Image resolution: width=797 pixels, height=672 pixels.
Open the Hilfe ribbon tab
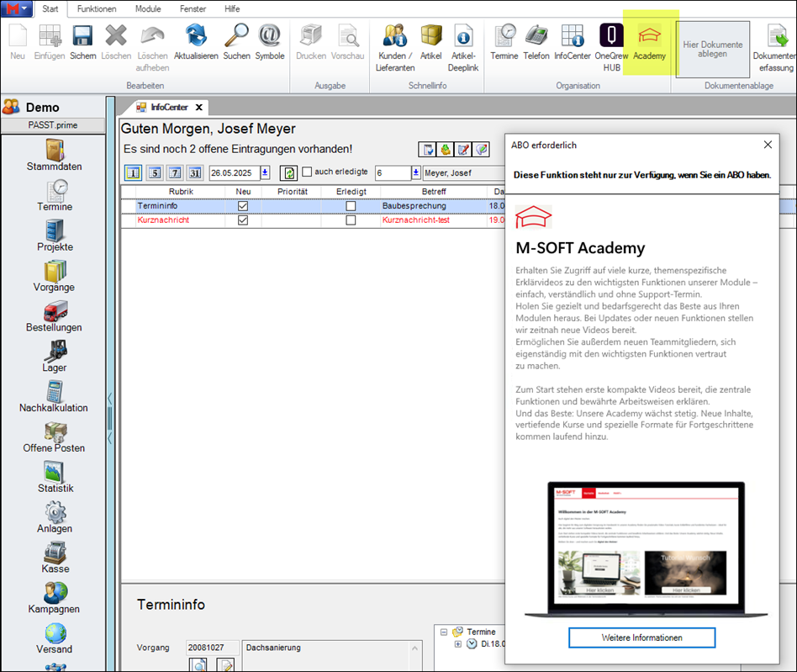232,8
